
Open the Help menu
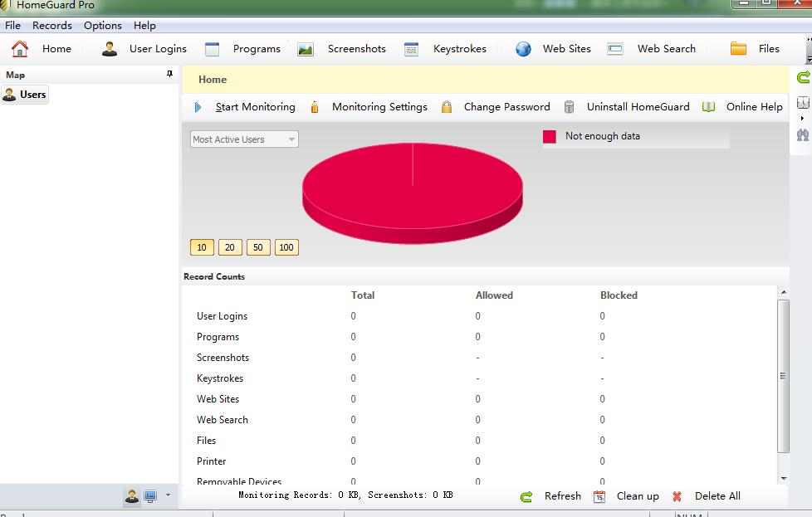pos(144,26)
